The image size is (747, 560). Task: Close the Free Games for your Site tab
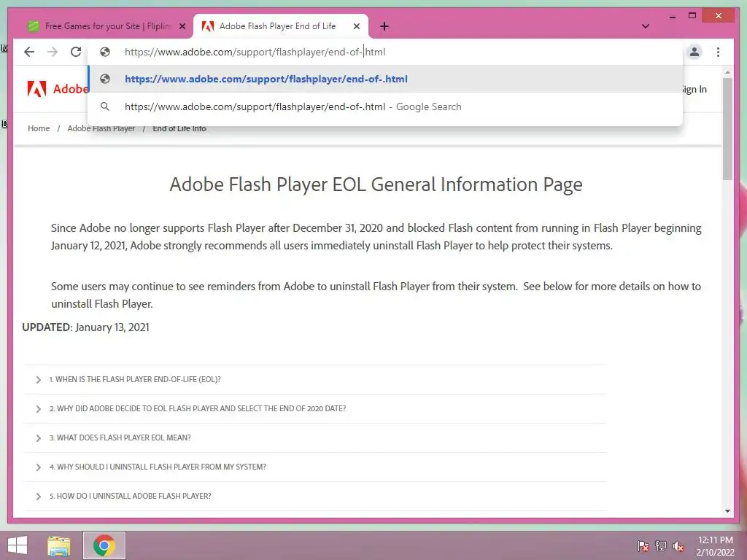pos(182,27)
